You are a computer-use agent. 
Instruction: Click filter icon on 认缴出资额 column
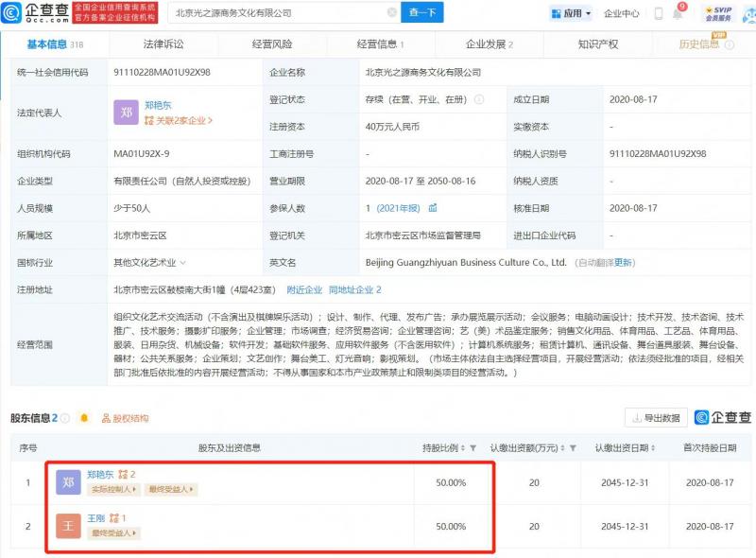(x=573, y=448)
